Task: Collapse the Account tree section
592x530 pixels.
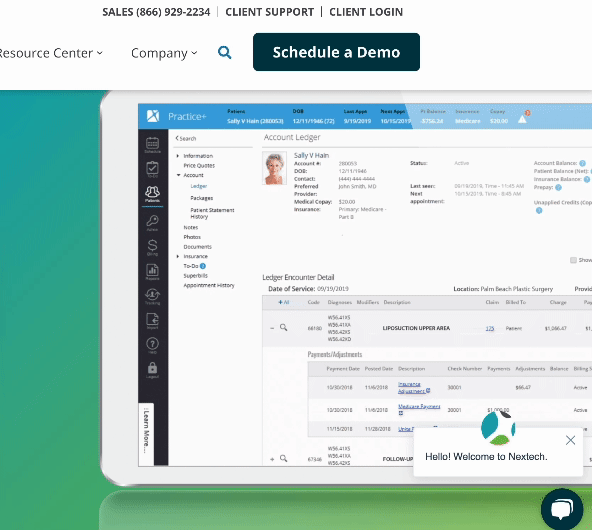Action: pos(178,175)
